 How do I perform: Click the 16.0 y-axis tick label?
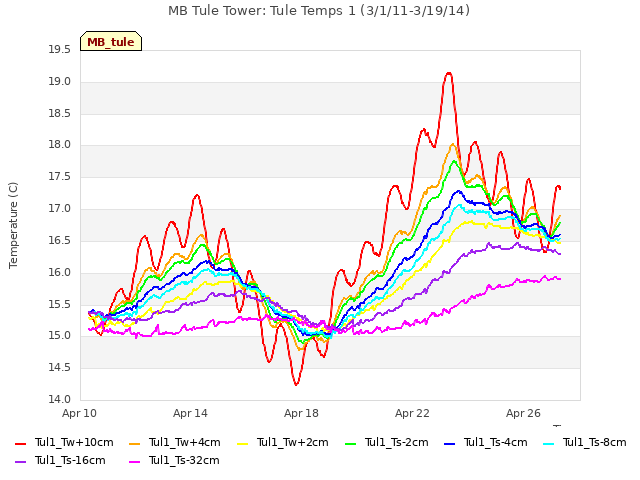point(60,272)
